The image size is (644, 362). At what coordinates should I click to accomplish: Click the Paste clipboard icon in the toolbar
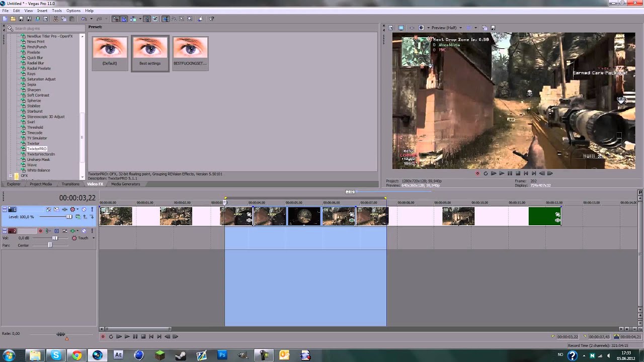[x=72, y=19]
